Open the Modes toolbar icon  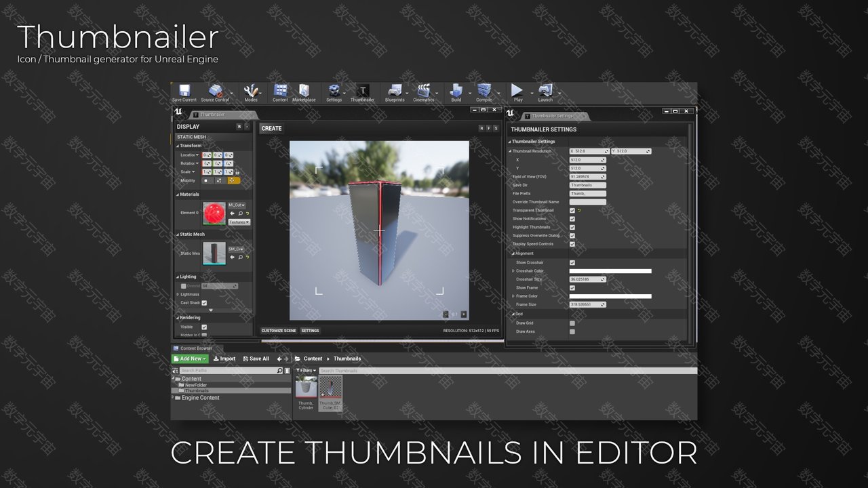coord(251,91)
